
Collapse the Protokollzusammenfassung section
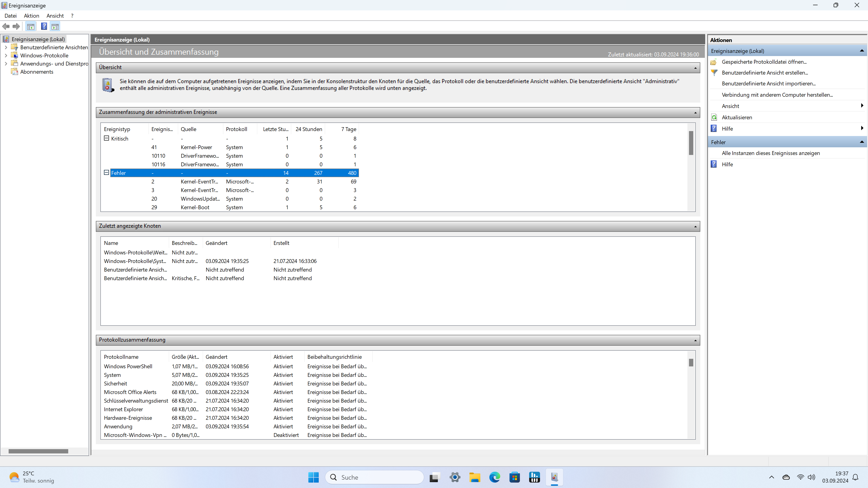click(695, 340)
